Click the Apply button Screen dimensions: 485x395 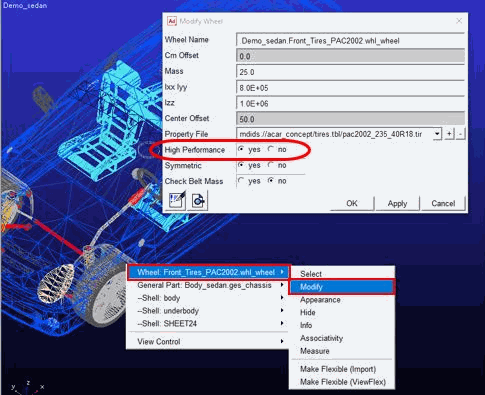coord(397,203)
